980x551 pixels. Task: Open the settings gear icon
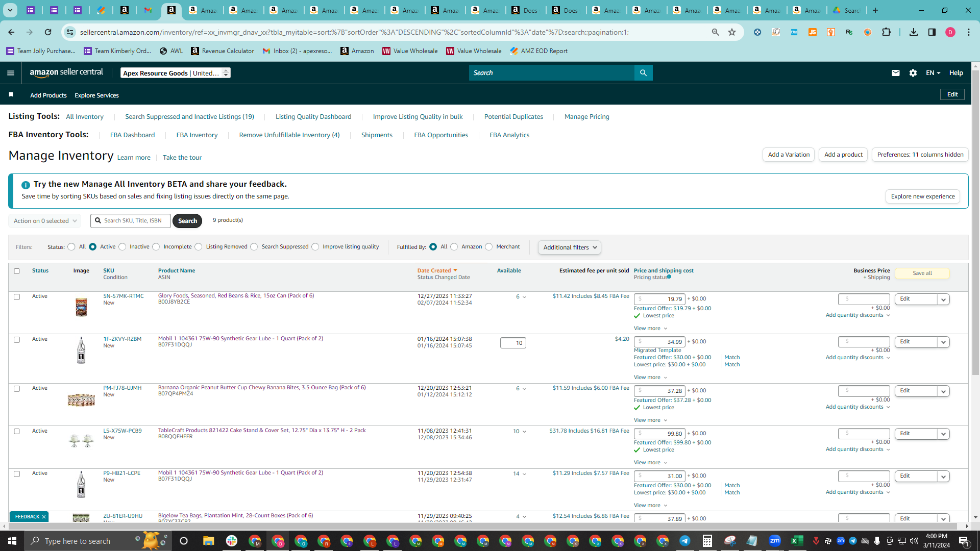(913, 73)
